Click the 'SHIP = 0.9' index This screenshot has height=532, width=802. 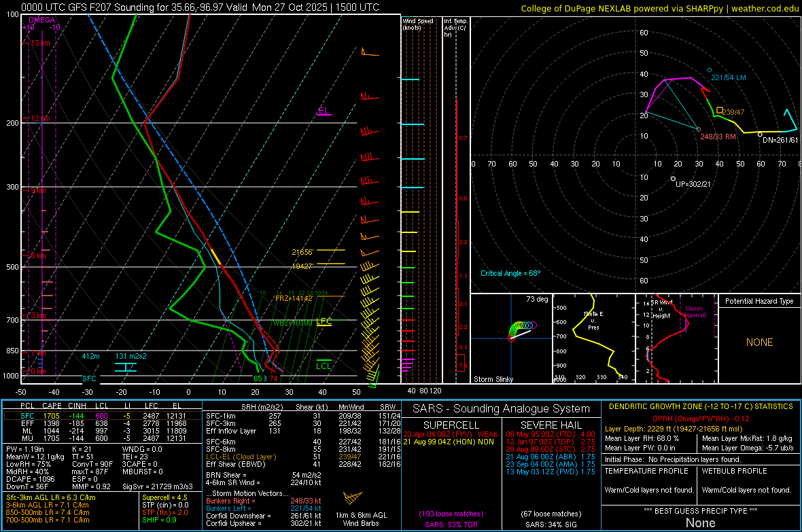point(158,520)
